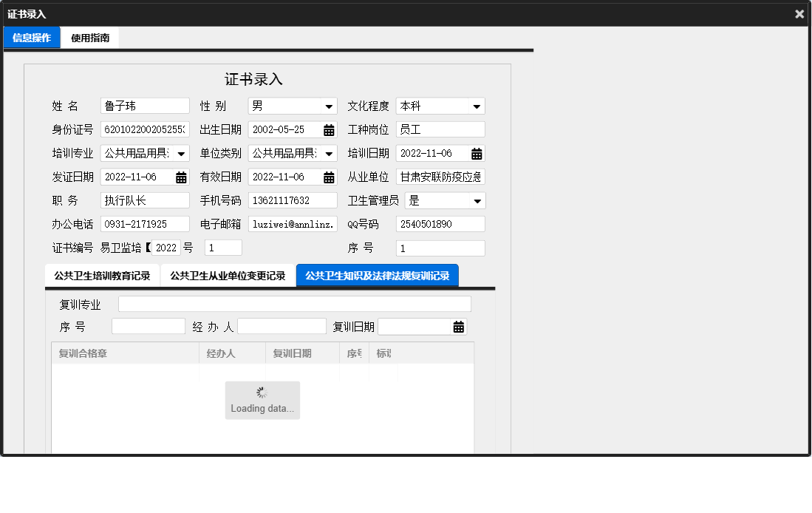Select the 公共卫生从业单位变更记录 tab
This screenshot has height=513, width=812.
[x=228, y=274]
